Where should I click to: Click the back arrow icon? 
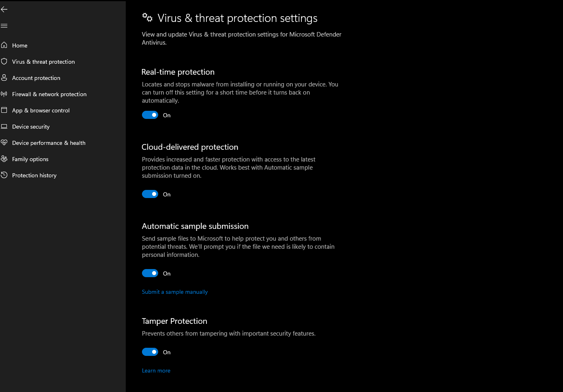(4, 9)
